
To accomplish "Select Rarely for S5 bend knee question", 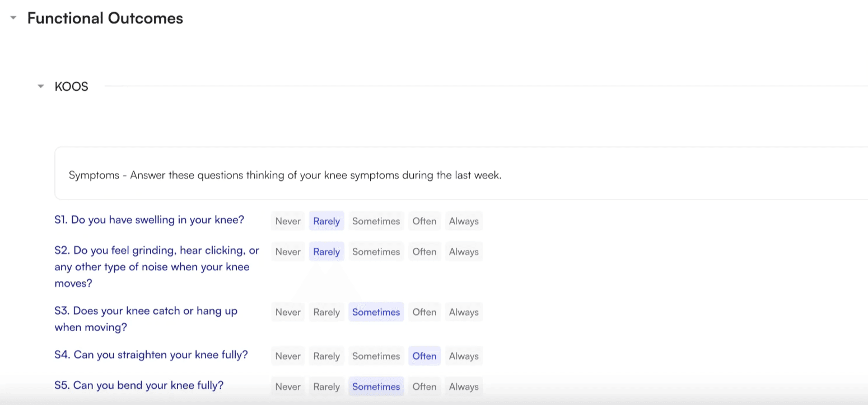I will click(326, 387).
